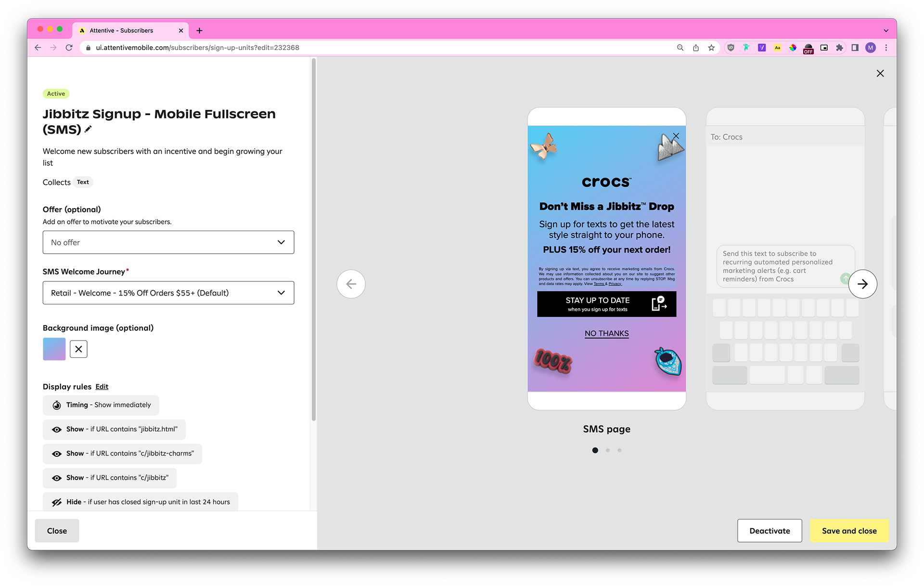Screen dimensions: 924x586
Task: Expand the SMS Welcome Journey dropdown
Action: [x=168, y=293]
